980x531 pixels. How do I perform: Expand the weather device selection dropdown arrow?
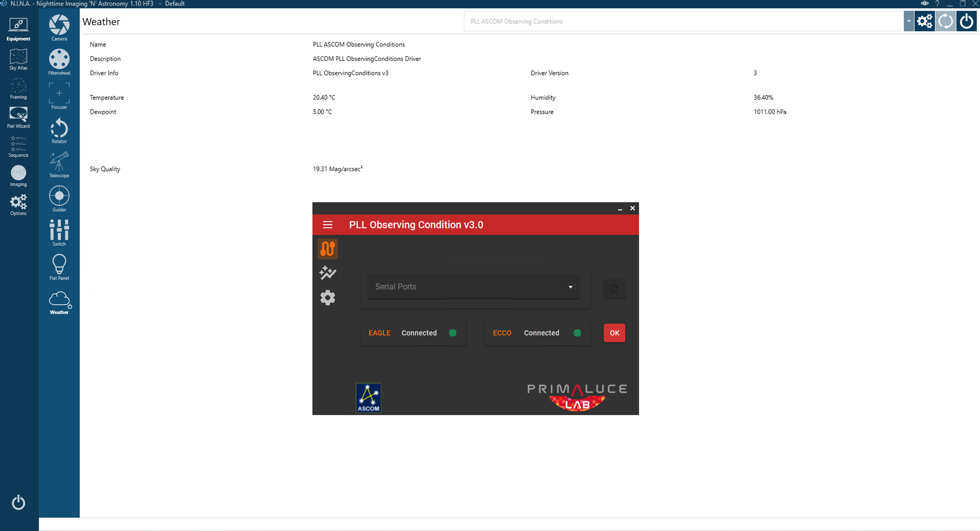(909, 21)
